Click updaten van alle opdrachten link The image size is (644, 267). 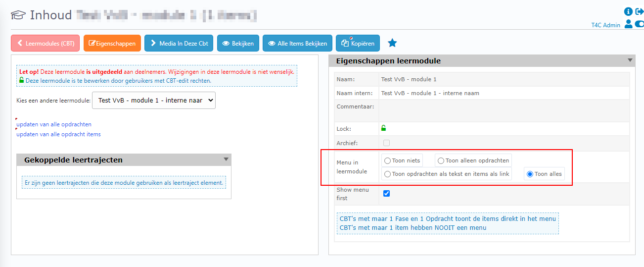tap(54, 124)
